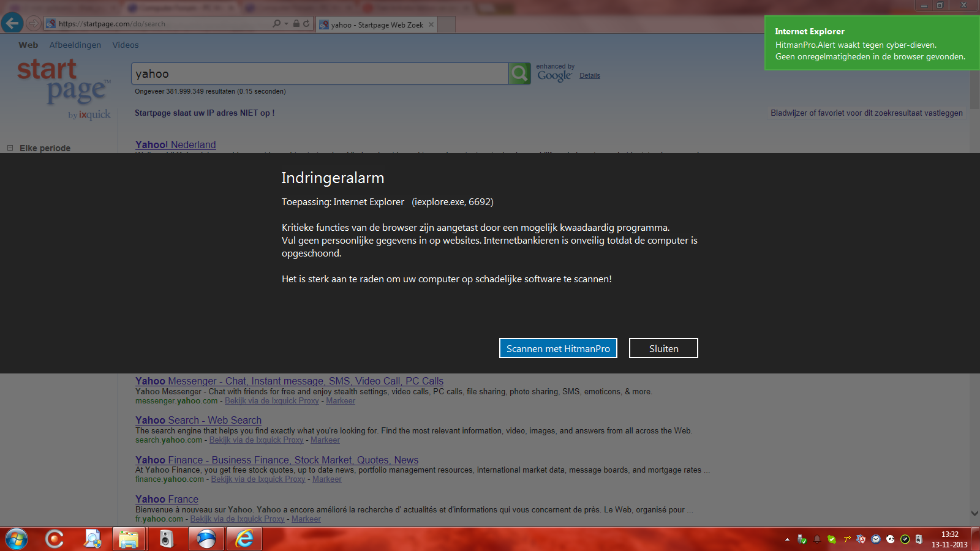Click the Sluiten button in alert
This screenshot has width=980, height=551.
pos(663,348)
